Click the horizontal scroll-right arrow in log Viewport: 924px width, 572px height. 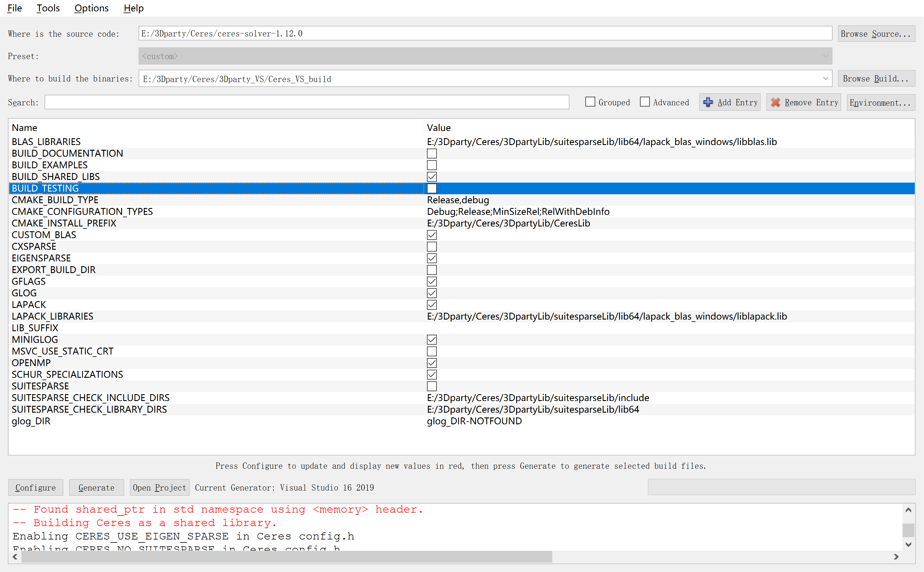click(896, 556)
